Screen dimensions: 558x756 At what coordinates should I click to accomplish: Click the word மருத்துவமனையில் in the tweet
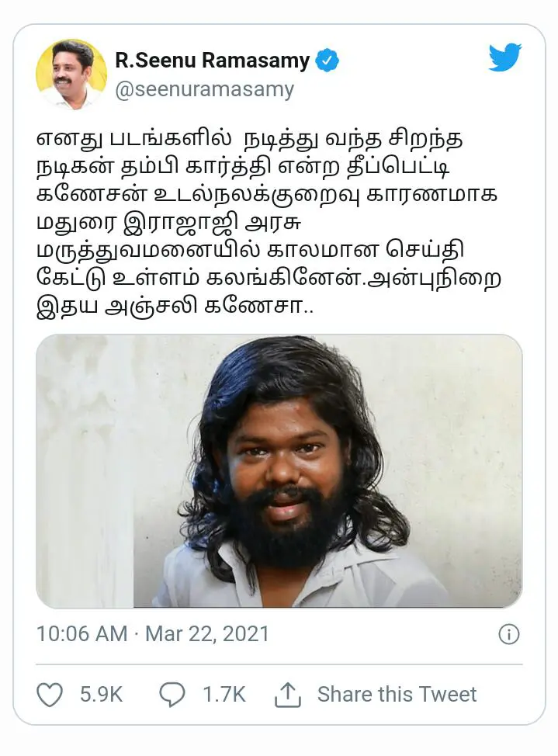tap(148, 251)
